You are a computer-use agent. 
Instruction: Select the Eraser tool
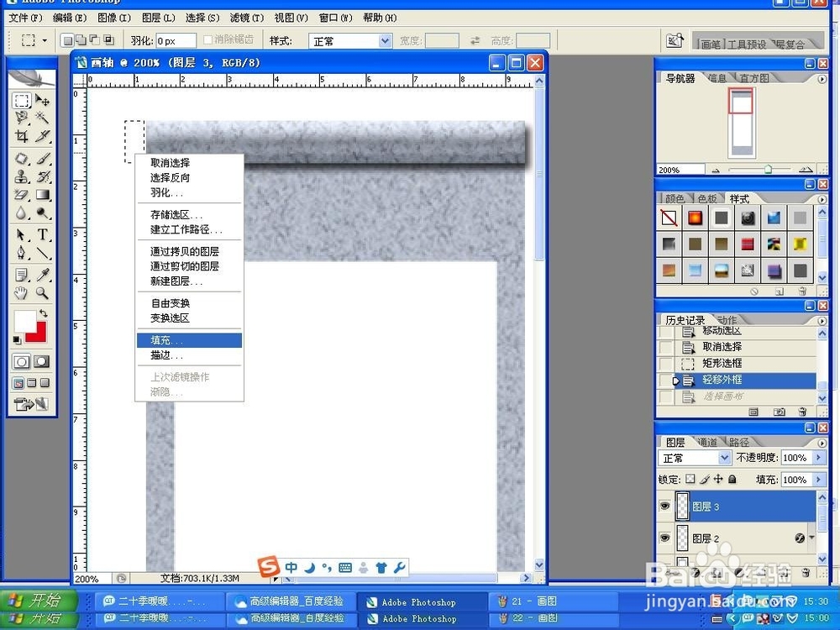pyautogui.click(x=22, y=195)
